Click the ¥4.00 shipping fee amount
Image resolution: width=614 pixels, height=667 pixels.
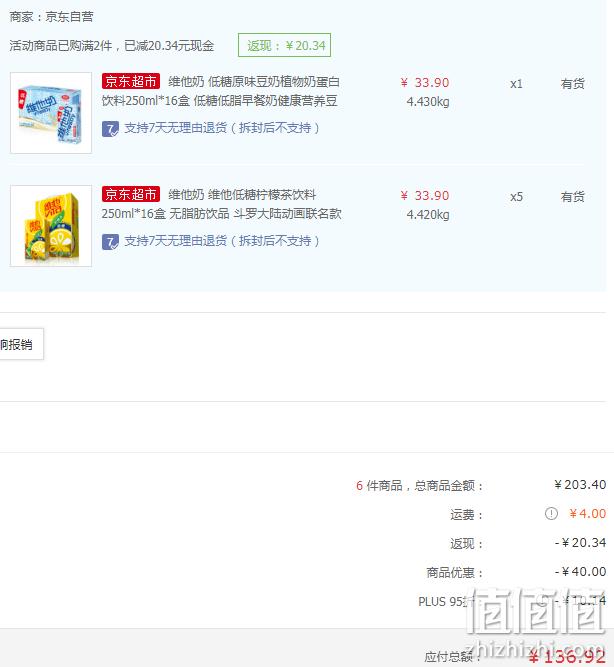588,514
